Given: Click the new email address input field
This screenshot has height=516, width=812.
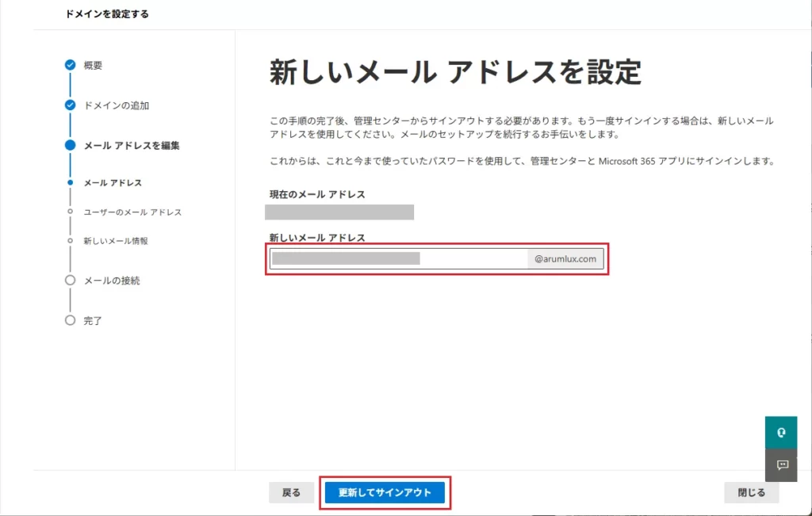Looking at the screenshot, I should point(396,258).
